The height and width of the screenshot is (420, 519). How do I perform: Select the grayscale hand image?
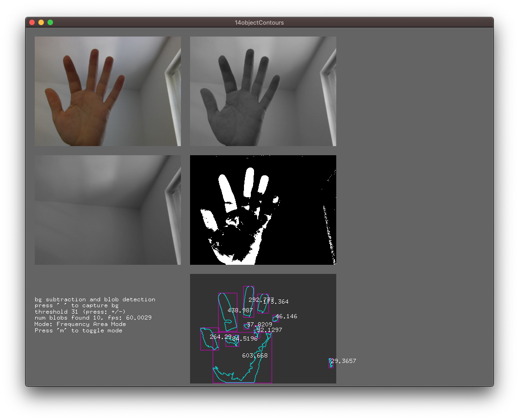pyautogui.click(x=263, y=91)
